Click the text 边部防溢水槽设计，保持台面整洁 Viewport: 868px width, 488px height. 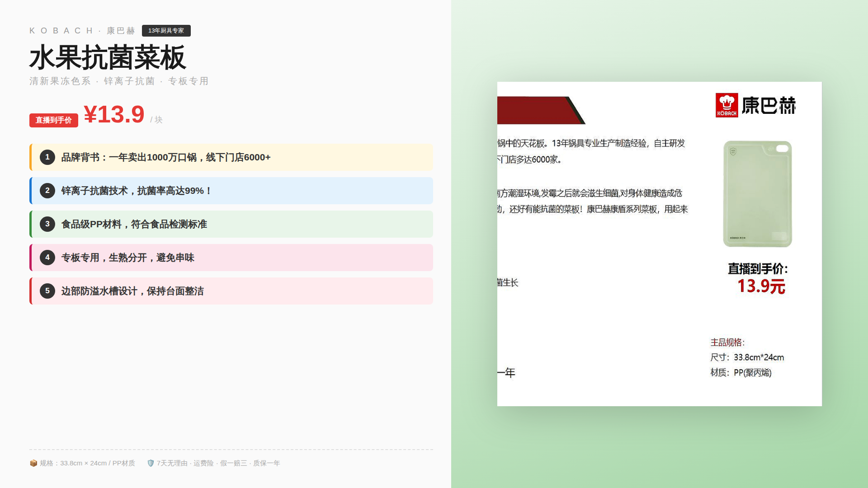point(132,291)
